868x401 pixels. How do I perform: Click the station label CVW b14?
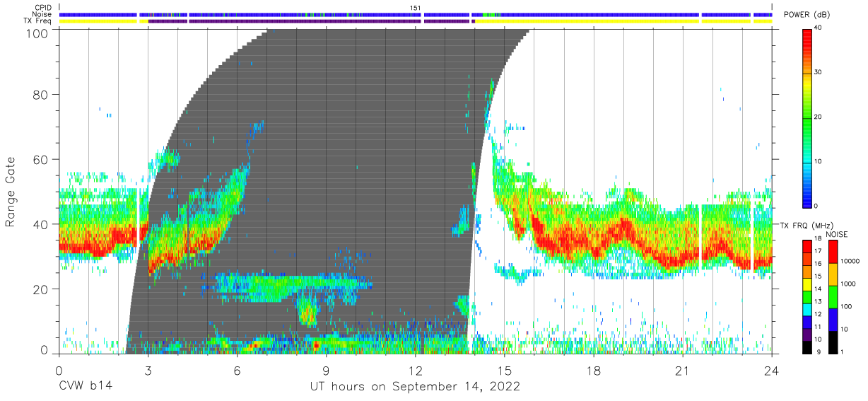pyautogui.click(x=86, y=386)
